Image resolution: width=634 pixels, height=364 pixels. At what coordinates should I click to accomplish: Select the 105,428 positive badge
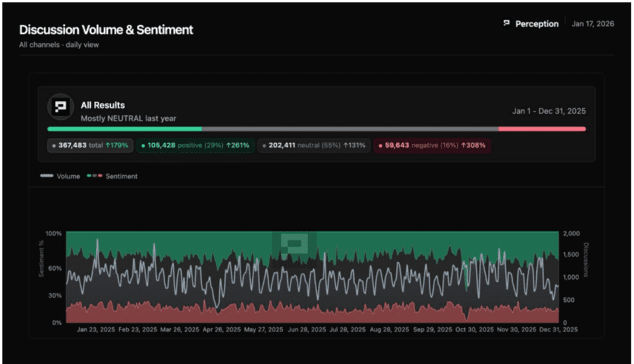[x=195, y=146]
